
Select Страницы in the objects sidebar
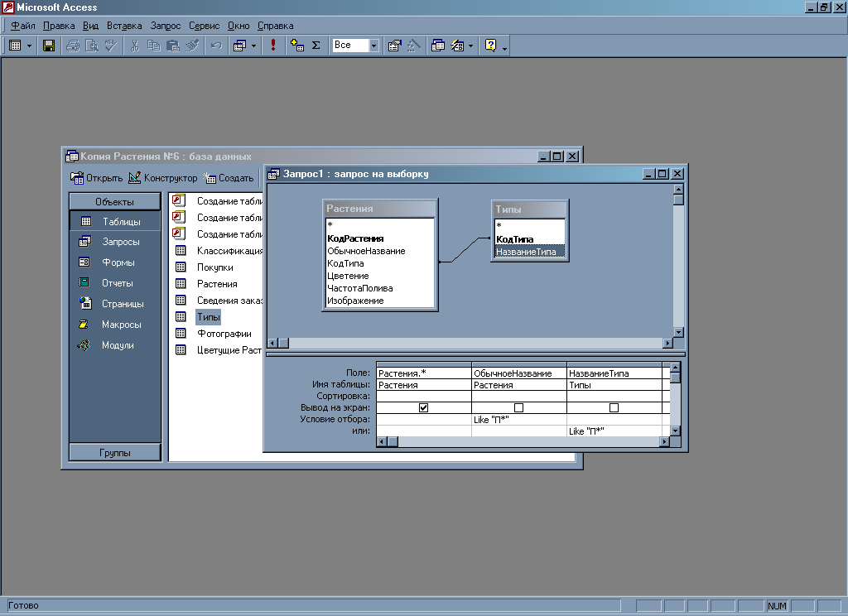click(x=114, y=304)
